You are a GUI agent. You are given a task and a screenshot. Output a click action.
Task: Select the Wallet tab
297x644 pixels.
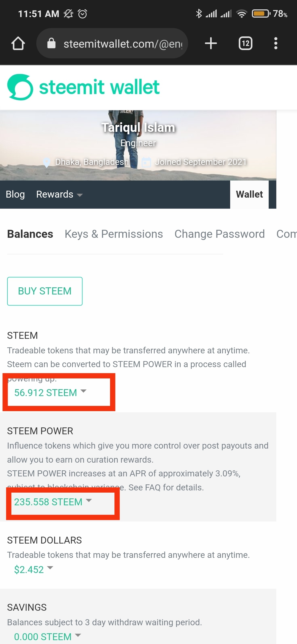pyautogui.click(x=249, y=195)
